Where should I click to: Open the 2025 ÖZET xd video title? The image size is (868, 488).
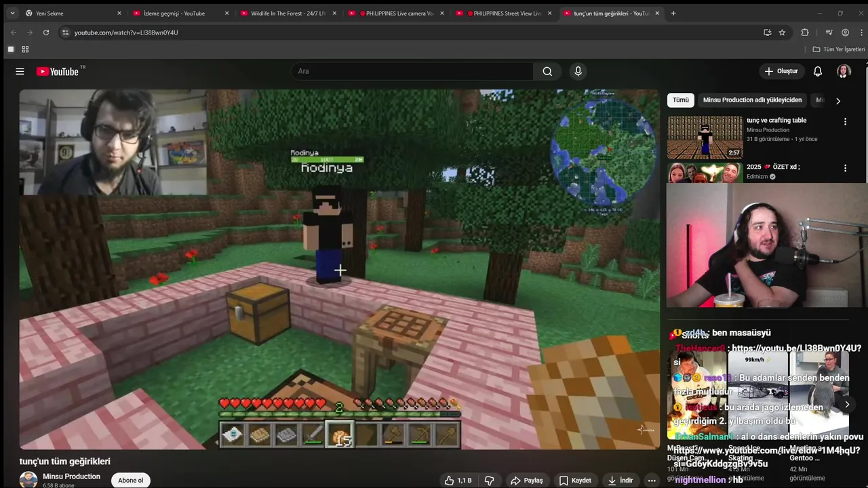773,167
